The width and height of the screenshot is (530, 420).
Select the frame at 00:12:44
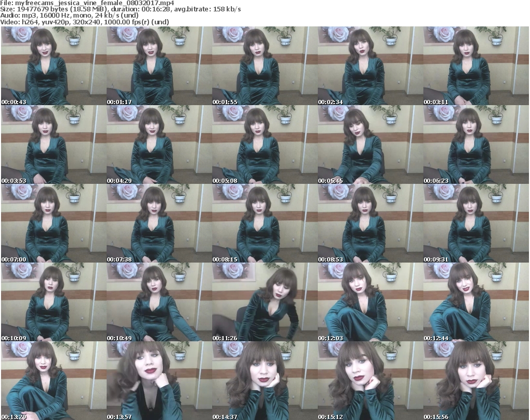[x=476, y=302]
